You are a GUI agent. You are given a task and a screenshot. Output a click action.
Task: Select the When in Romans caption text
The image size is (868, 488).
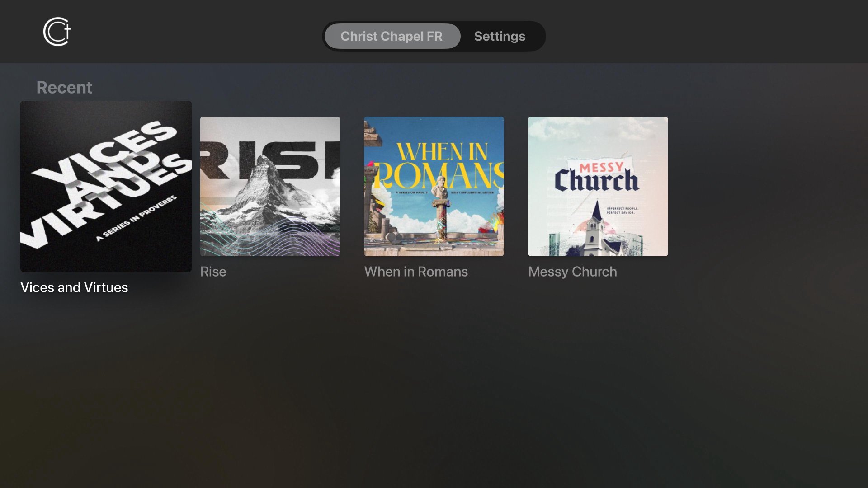pyautogui.click(x=416, y=272)
